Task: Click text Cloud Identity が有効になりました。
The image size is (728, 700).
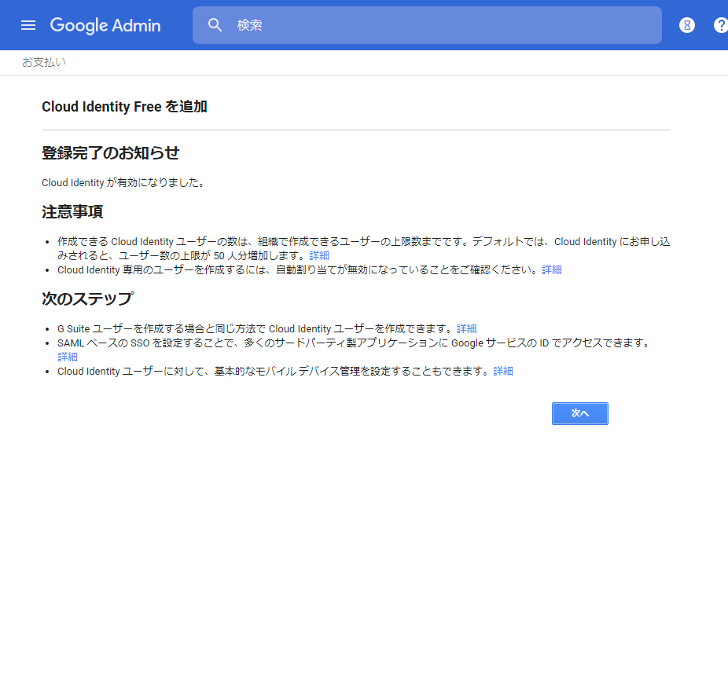Action: click(124, 183)
